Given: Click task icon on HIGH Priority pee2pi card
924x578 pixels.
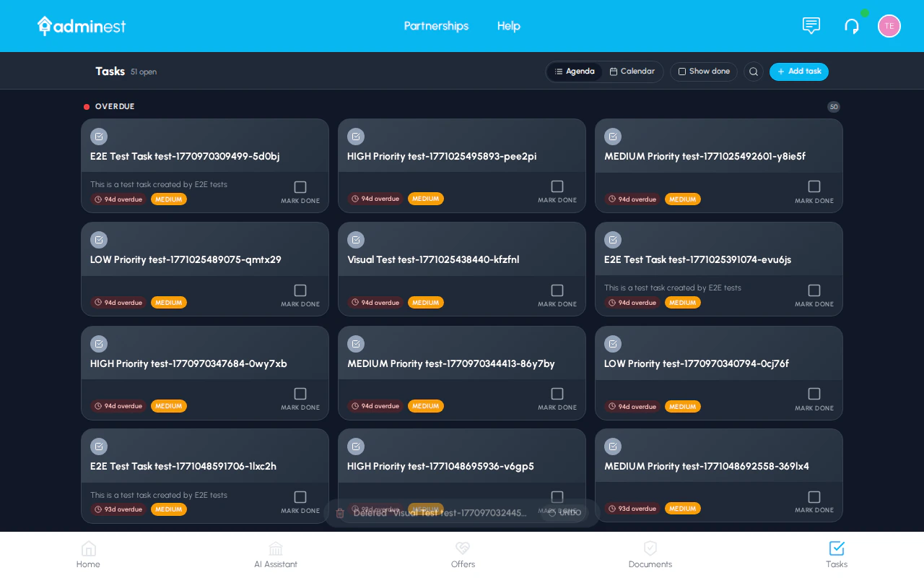Looking at the screenshot, I should coord(356,137).
